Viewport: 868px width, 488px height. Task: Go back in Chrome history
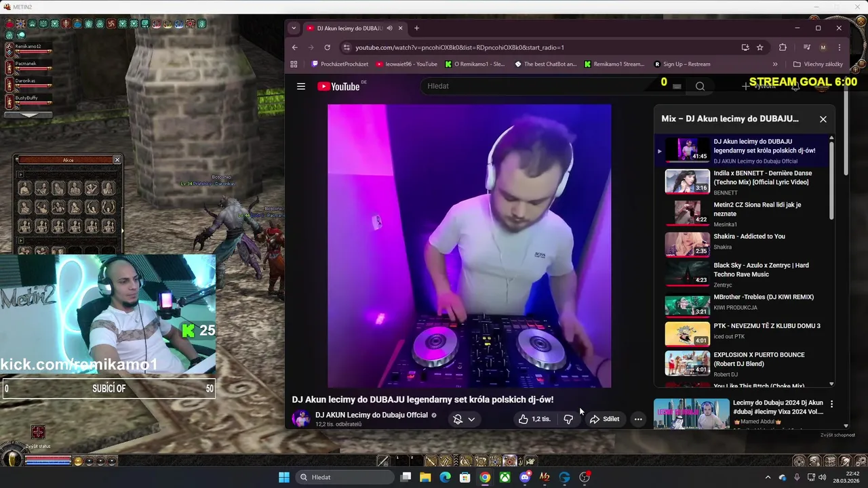tap(294, 47)
